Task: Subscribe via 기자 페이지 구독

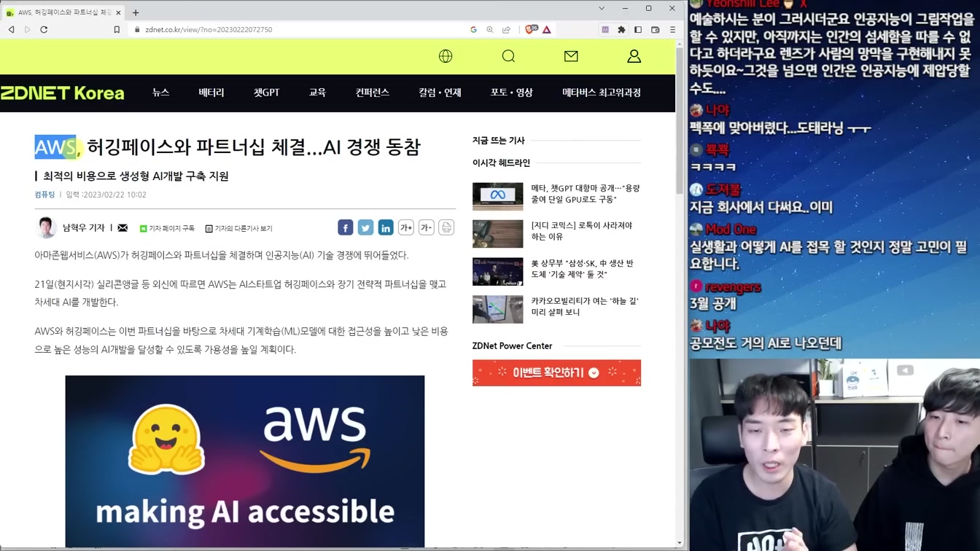Action: 168,228
